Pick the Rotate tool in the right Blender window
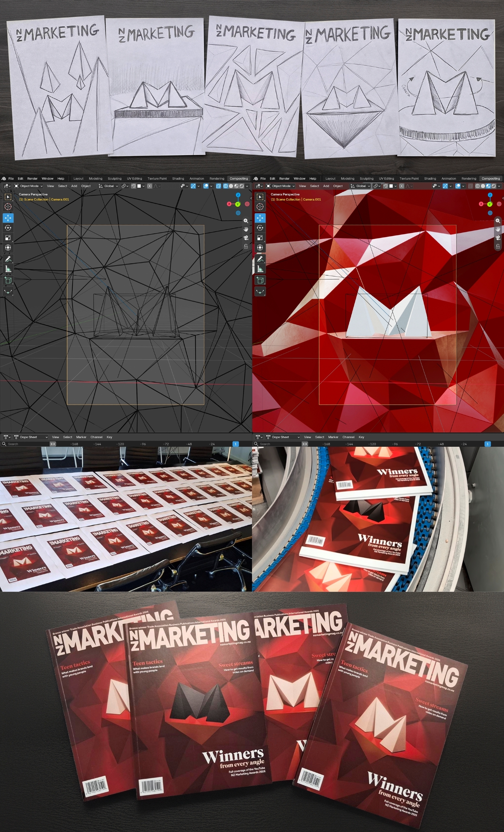This screenshot has width=504, height=832. click(x=260, y=228)
